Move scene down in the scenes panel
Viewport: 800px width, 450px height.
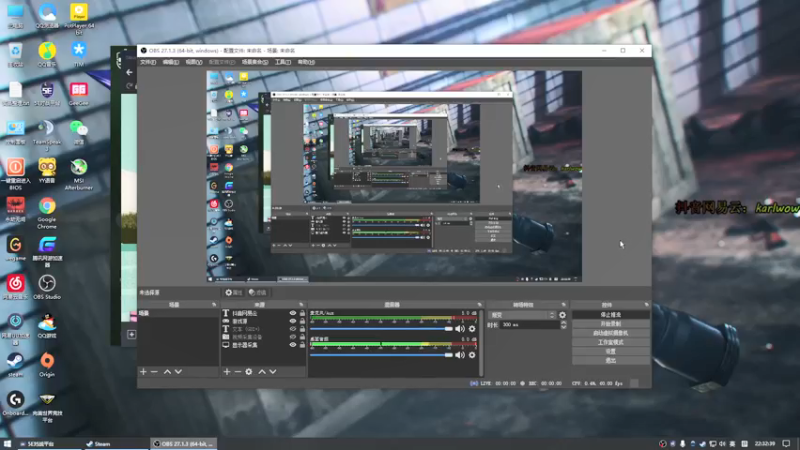coord(178,371)
